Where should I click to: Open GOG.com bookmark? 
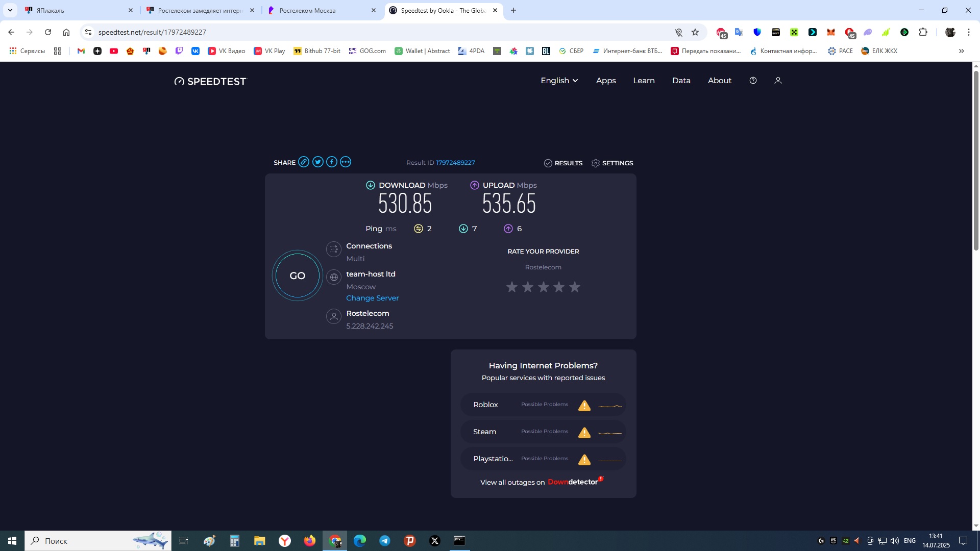tap(367, 51)
